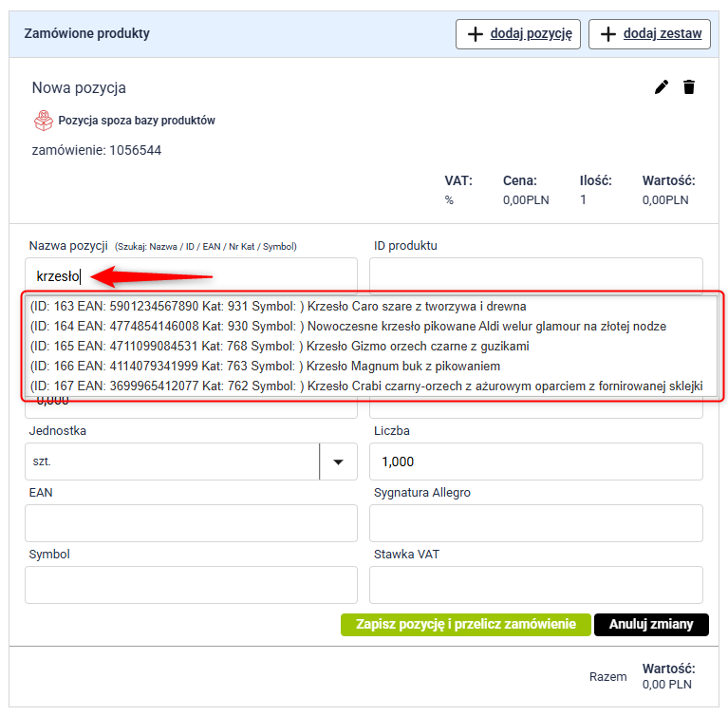This screenshot has width=728, height=716.
Task: Click the plus icon on dodaj zestaw
Action: click(x=608, y=34)
